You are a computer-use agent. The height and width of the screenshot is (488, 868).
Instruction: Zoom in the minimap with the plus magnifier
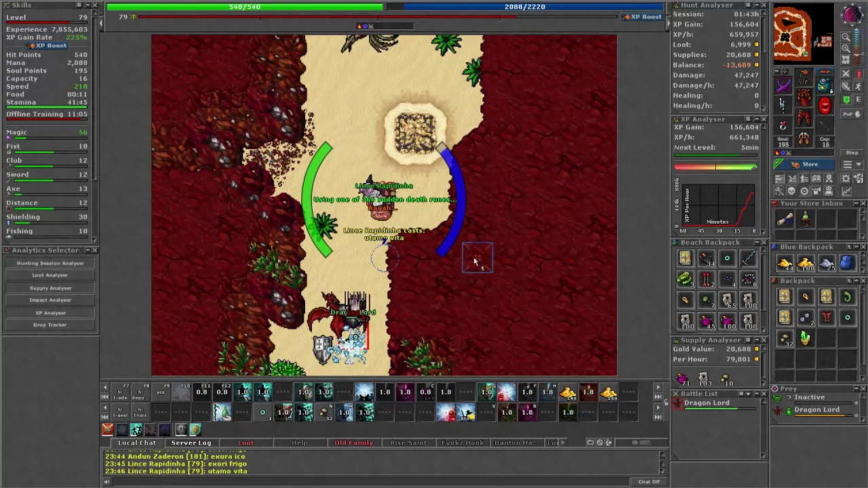pos(846,49)
